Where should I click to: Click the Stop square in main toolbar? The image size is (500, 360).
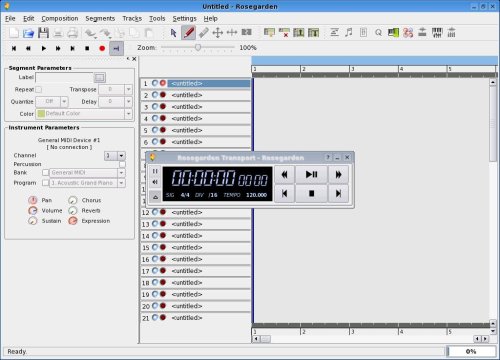pos(87,48)
